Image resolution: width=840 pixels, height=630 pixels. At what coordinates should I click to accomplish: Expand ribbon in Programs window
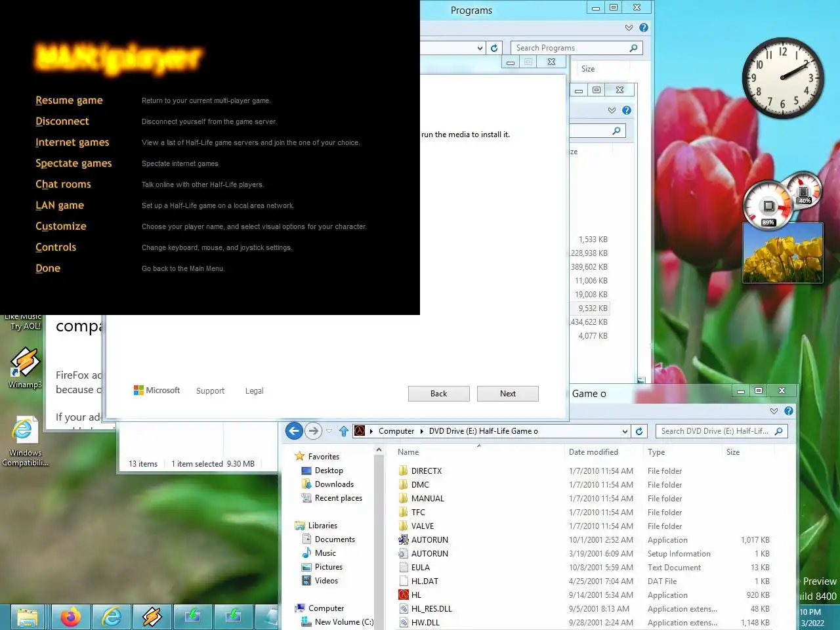629,28
